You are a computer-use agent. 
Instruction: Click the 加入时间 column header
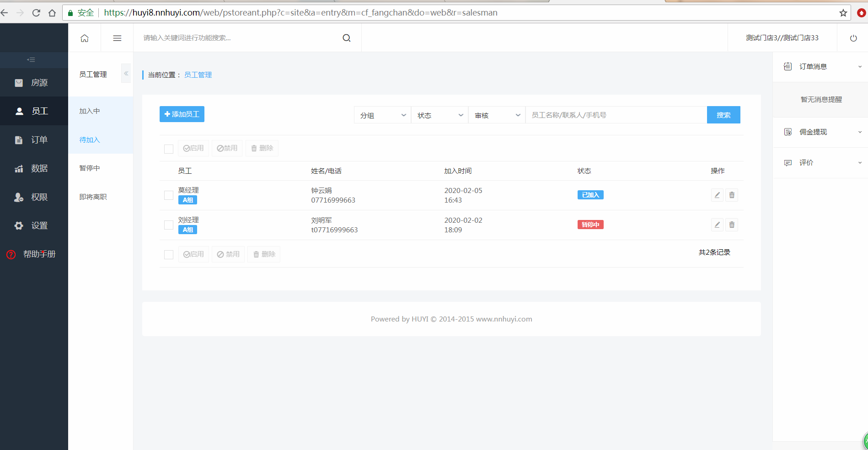click(x=458, y=171)
